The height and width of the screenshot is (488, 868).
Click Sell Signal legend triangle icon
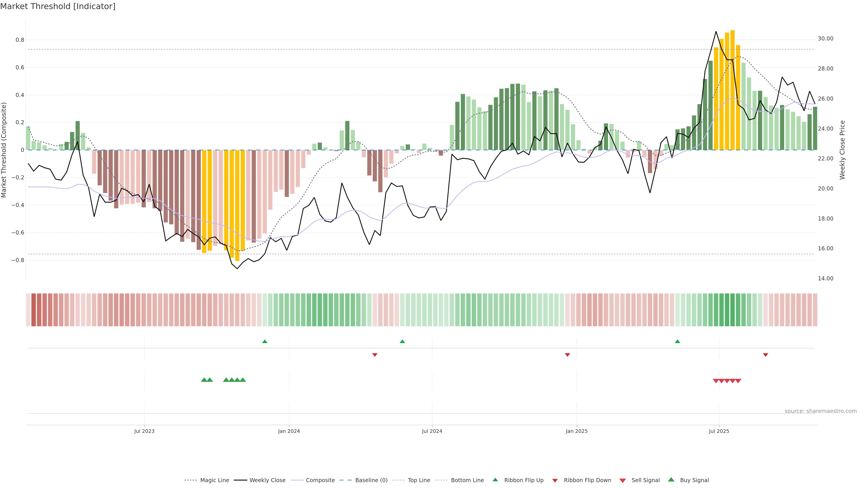pos(623,481)
